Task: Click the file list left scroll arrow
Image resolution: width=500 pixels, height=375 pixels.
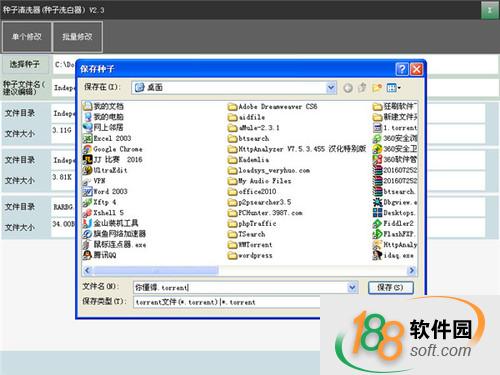Action: (87, 270)
